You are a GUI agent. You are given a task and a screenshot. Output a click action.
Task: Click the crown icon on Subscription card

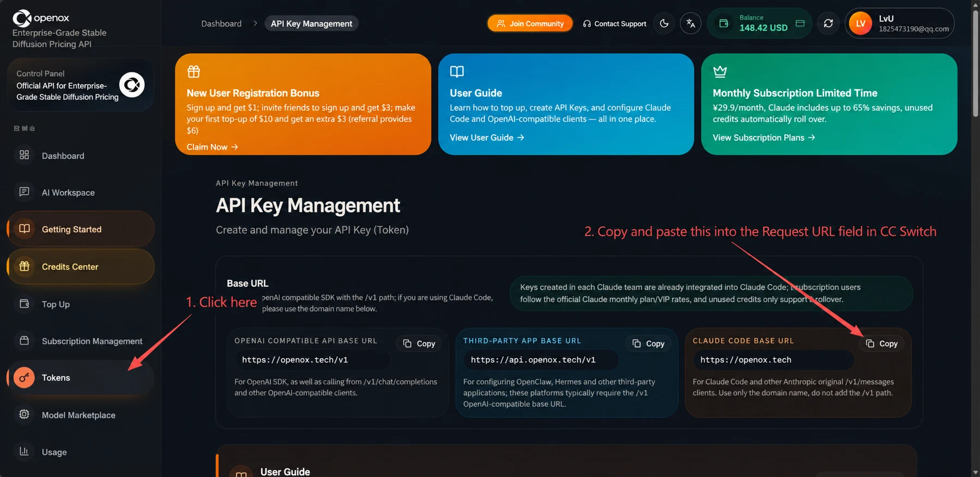[720, 71]
